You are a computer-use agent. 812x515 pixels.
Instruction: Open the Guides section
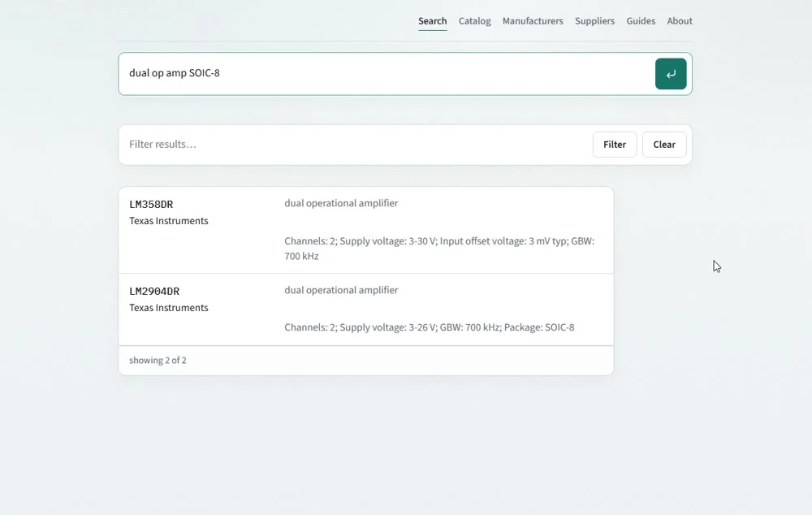[641, 21]
